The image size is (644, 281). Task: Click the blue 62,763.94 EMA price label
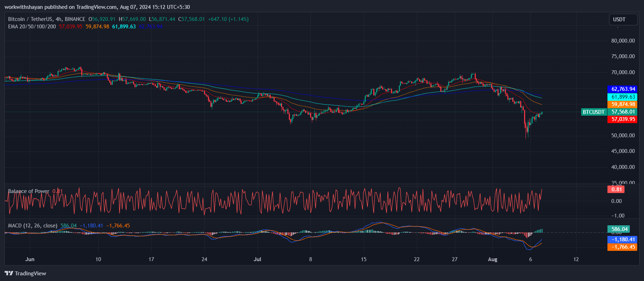click(623, 89)
